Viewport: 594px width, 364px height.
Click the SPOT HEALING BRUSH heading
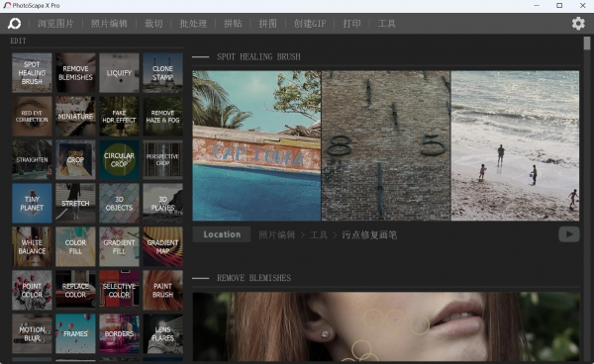point(258,56)
